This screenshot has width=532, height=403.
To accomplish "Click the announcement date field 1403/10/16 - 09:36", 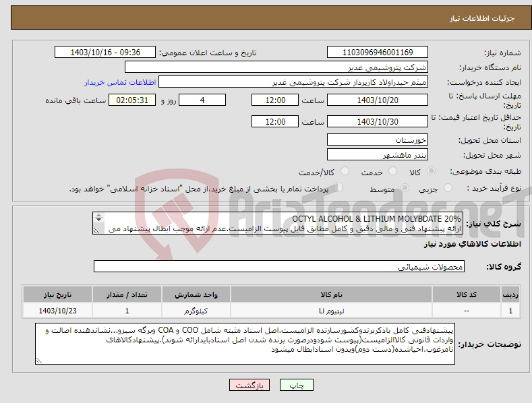I will coord(105,53).
